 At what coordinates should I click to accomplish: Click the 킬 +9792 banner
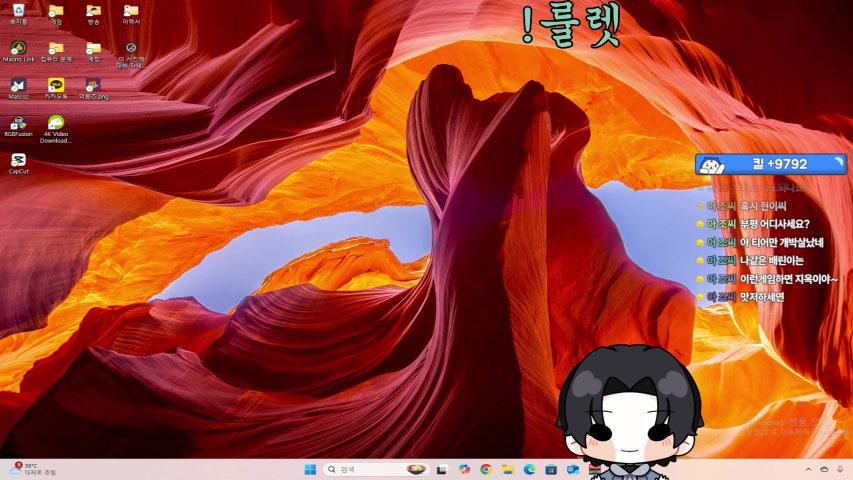(x=771, y=164)
